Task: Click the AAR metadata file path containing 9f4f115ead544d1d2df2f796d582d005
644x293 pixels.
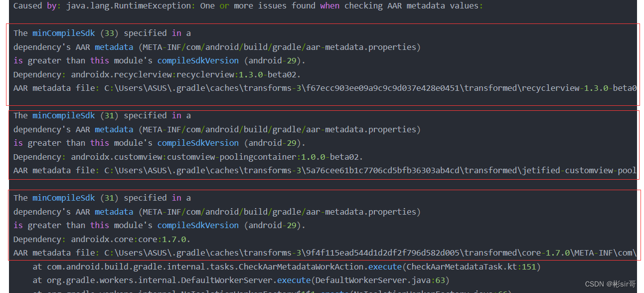Action: (325, 253)
